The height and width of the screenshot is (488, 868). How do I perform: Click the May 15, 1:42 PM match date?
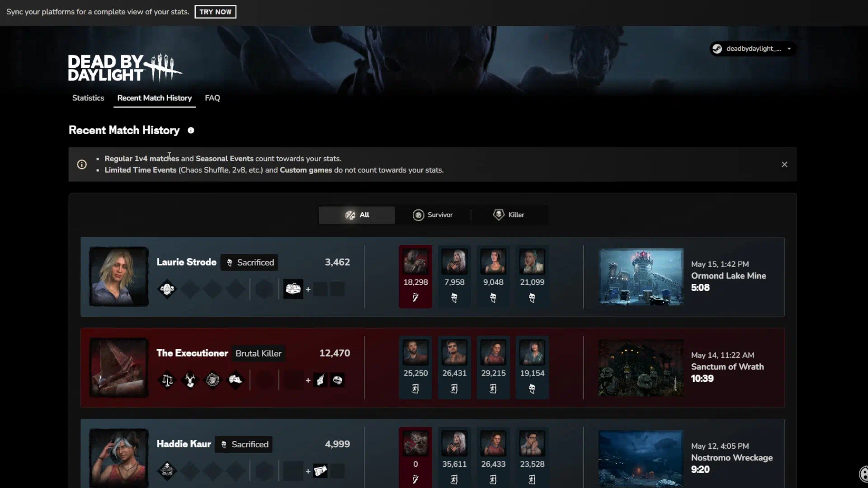tap(720, 264)
